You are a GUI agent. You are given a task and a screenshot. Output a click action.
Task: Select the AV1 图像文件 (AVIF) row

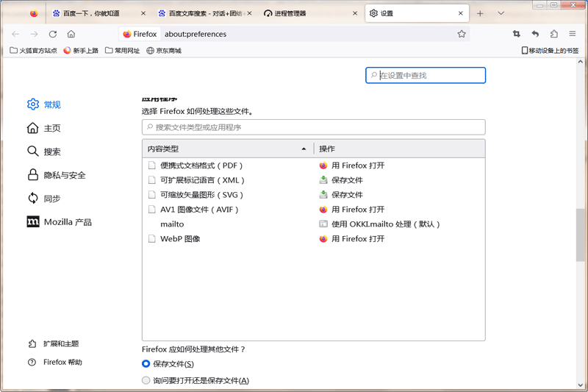314,210
